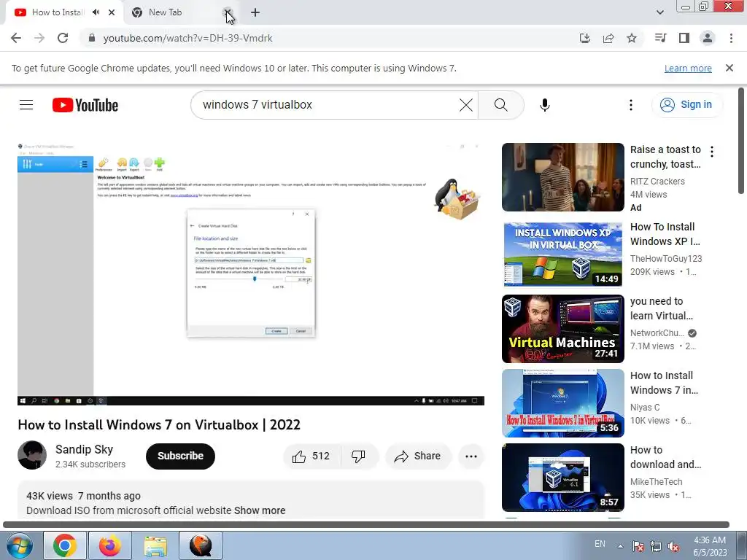Image resolution: width=747 pixels, height=560 pixels.
Task: Bookmark this page with the star icon
Action: tap(632, 38)
